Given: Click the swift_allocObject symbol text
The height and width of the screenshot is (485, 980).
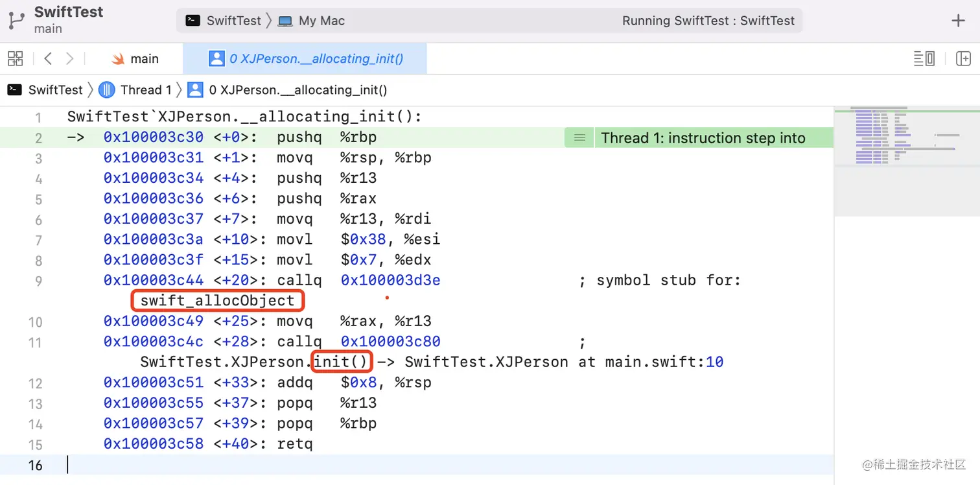Looking at the screenshot, I should (218, 301).
